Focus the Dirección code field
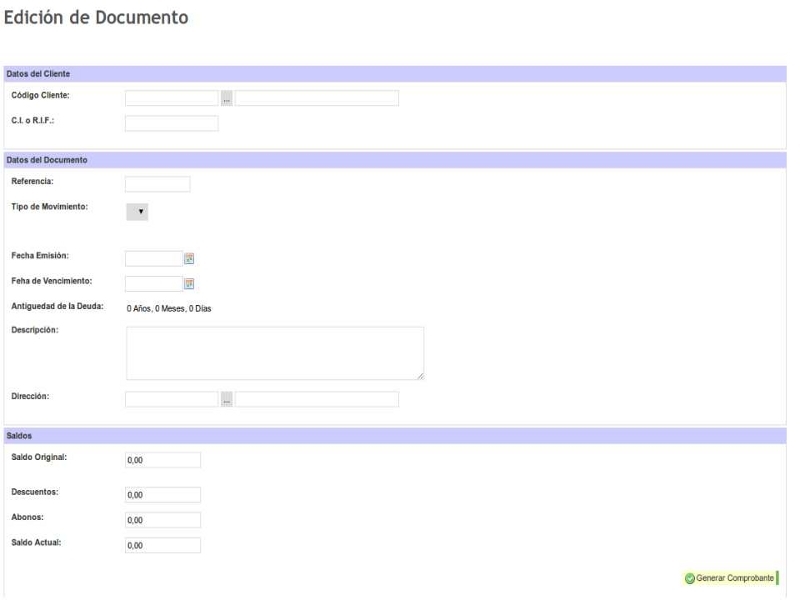This screenshot has width=800, height=600. pos(172,400)
